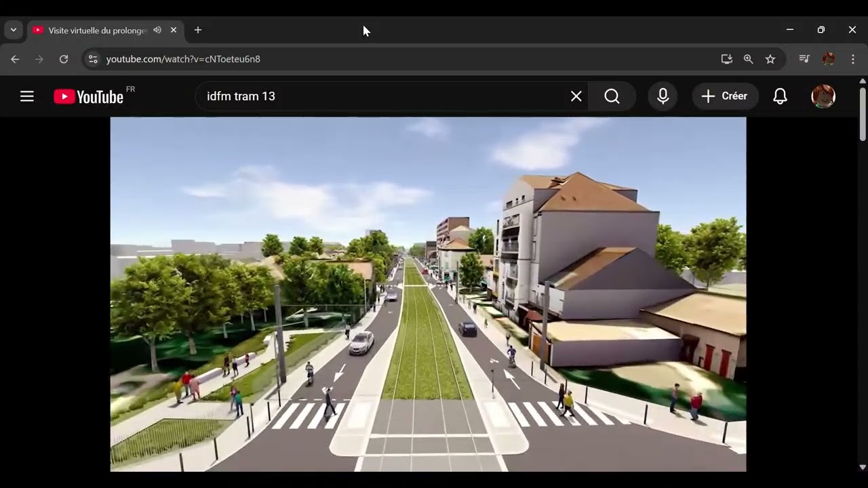Reload the page with refresh icon
This screenshot has width=868, height=488.
click(64, 59)
